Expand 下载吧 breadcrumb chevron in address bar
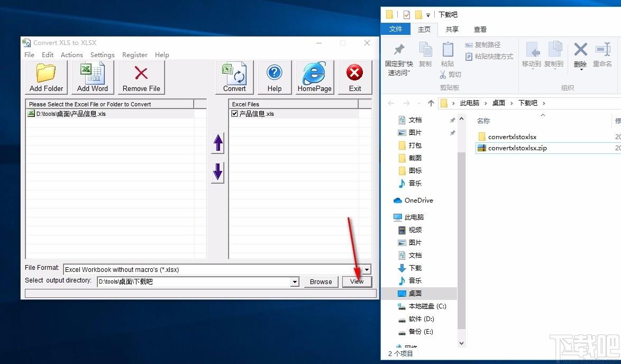 tap(544, 103)
